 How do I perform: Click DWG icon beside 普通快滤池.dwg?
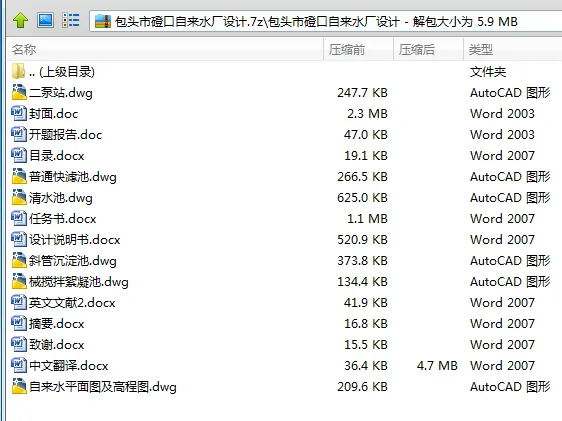click(x=19, y=176)
